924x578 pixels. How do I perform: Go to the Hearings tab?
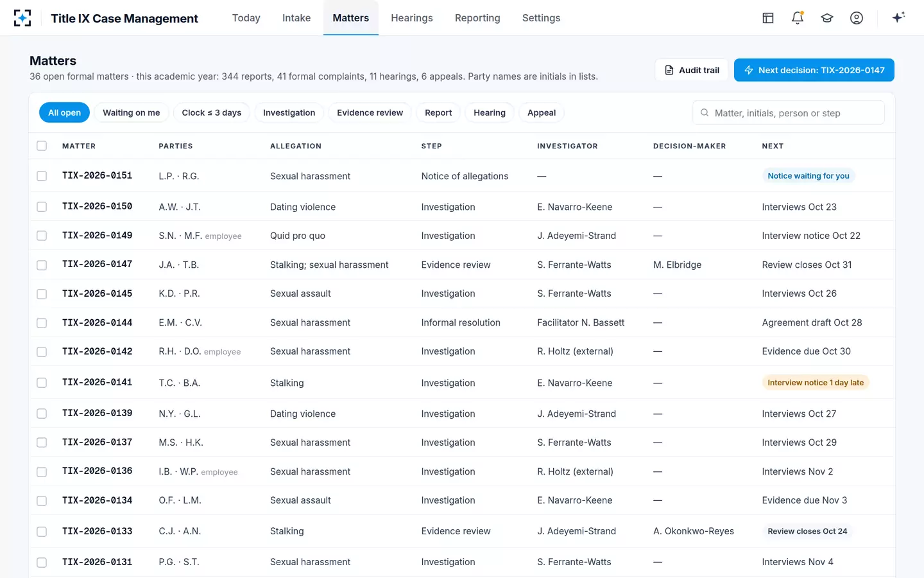pos(412,18)
